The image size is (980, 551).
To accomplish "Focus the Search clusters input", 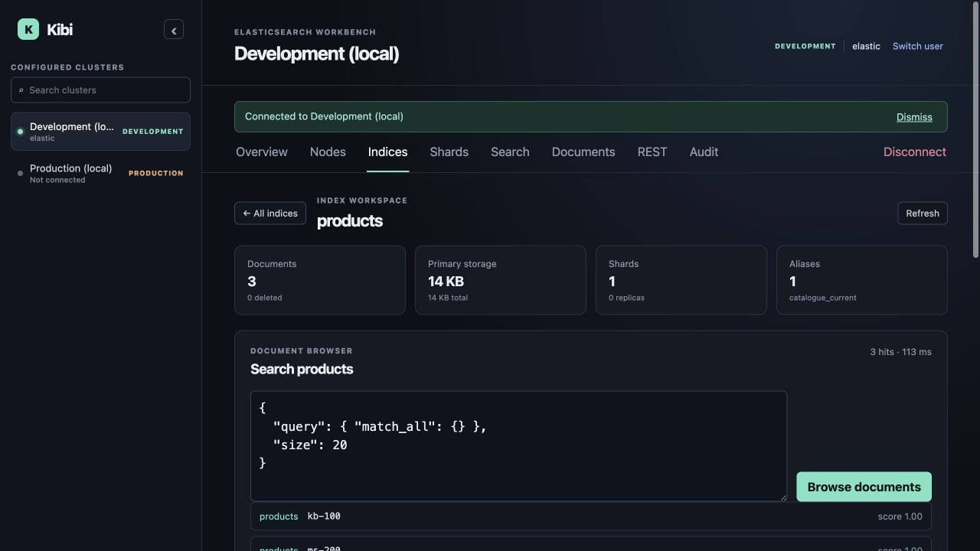I will (x=100, y=90).
